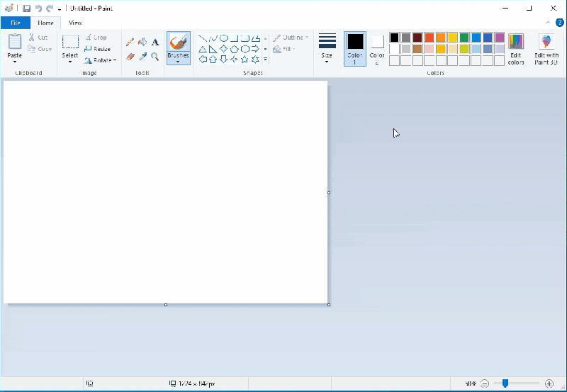567x392 pixels.
Task: Make Color 2 the active color slot
Action: point(377,49)
